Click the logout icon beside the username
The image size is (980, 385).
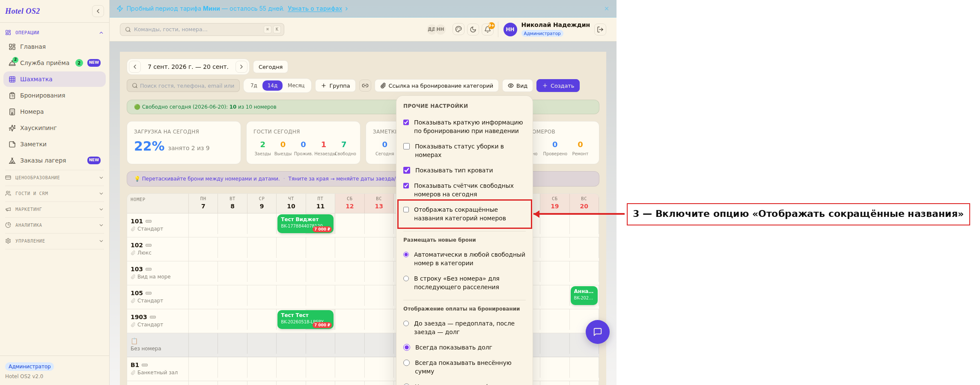pos(600,30)
